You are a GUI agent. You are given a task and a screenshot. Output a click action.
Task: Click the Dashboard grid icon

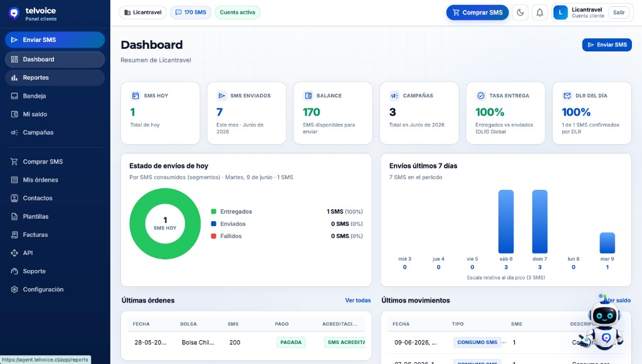(14, 60)
